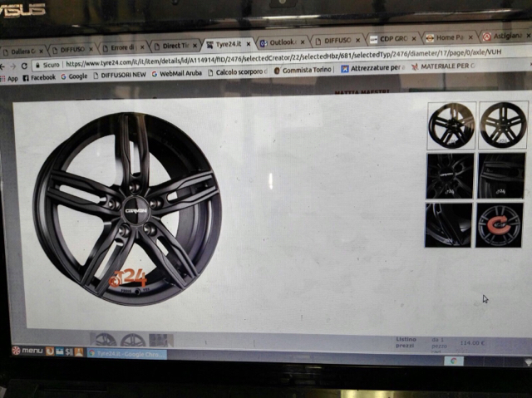The width and height of the screenshot is (532, 398).
Task: Select the hub cap logo close-up thumbnail
Action: pos(450,176)
